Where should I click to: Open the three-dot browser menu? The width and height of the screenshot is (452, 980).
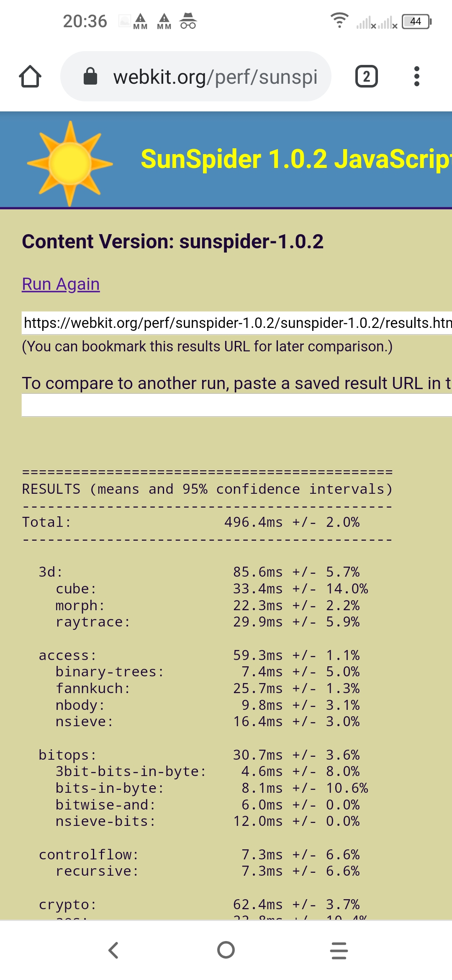[x=416, y=77]
